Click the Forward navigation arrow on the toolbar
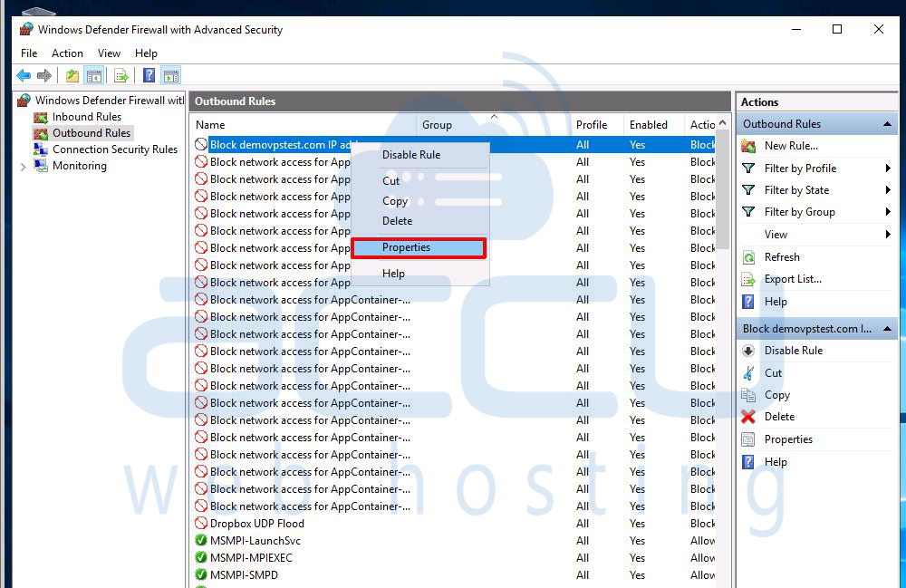This screenshot has height=588, width=906. click(x=43, y=75)
